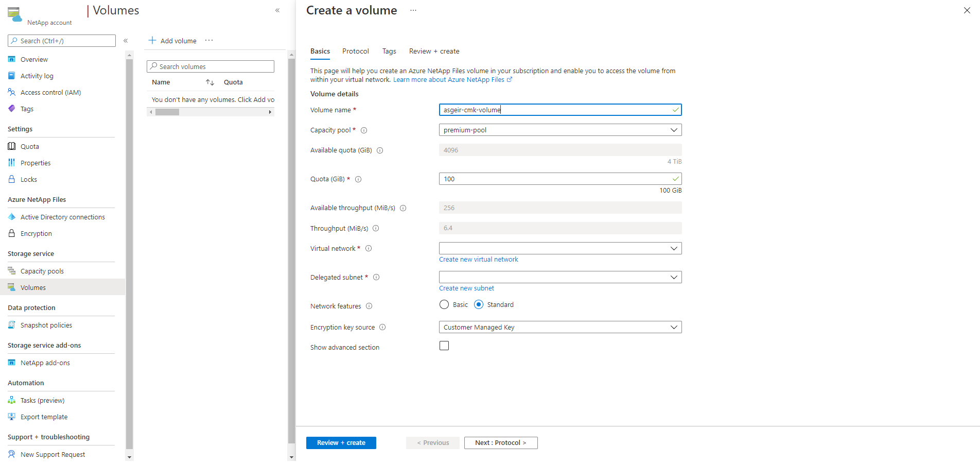Screen dimensions: 980x463
Task: Click the Network features info icon
Action: click(369, 306)
